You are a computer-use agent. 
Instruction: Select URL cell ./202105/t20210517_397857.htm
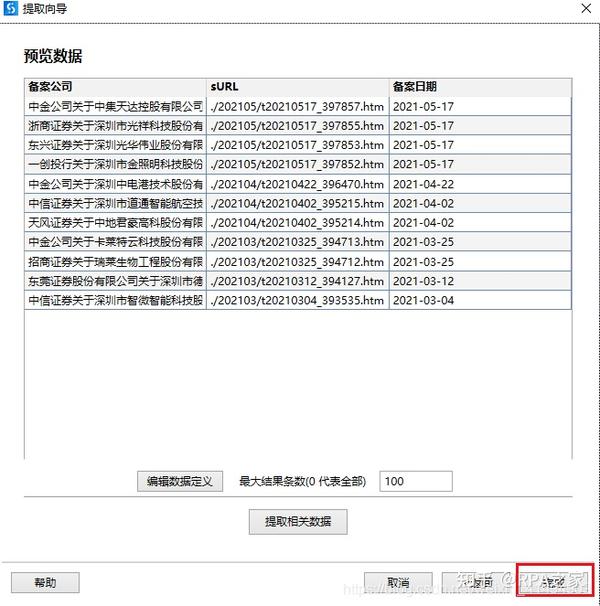pos(298,106)
